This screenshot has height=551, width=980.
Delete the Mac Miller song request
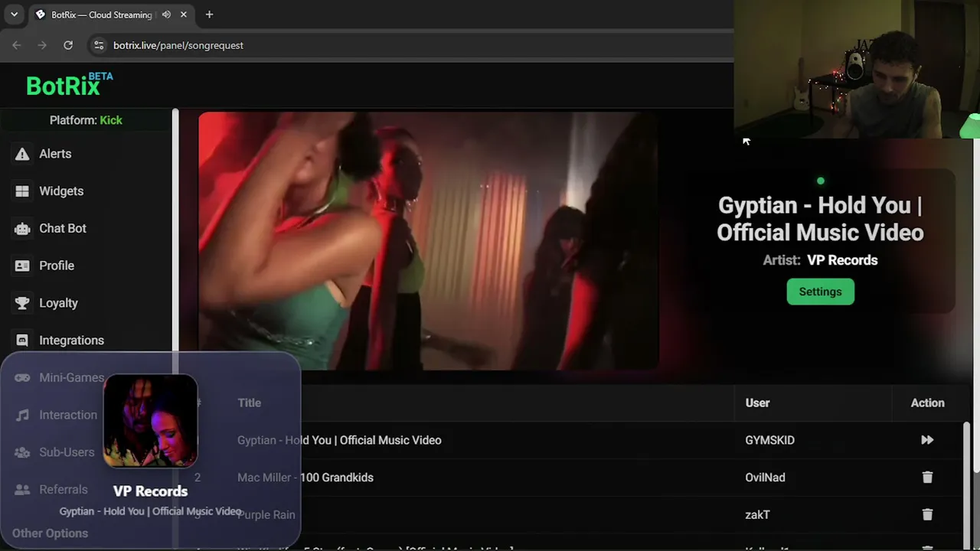927,478
